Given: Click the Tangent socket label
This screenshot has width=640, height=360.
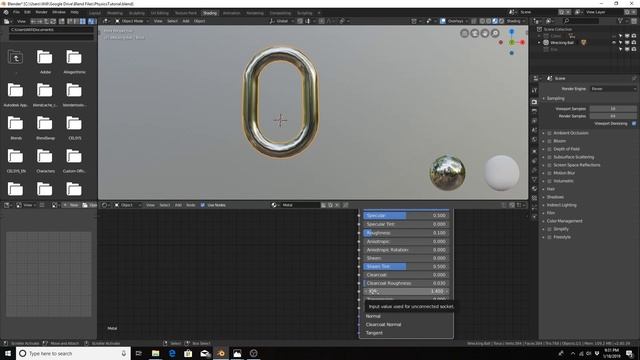Looking at the screenshot, I should (x=374, y=333).
